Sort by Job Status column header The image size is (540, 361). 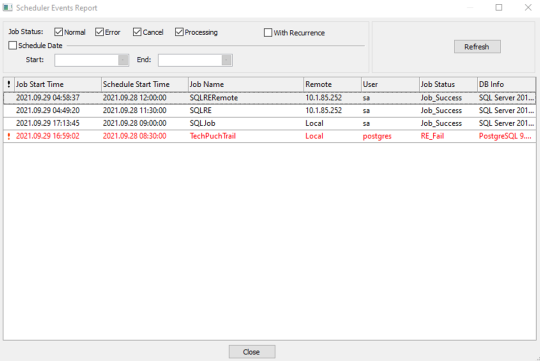[x=448, y=84]
